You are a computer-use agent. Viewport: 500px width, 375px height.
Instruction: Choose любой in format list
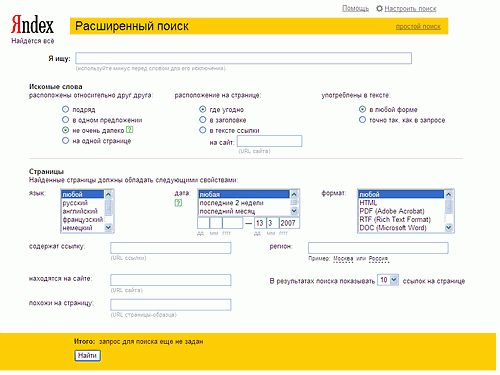click(401, 194)
